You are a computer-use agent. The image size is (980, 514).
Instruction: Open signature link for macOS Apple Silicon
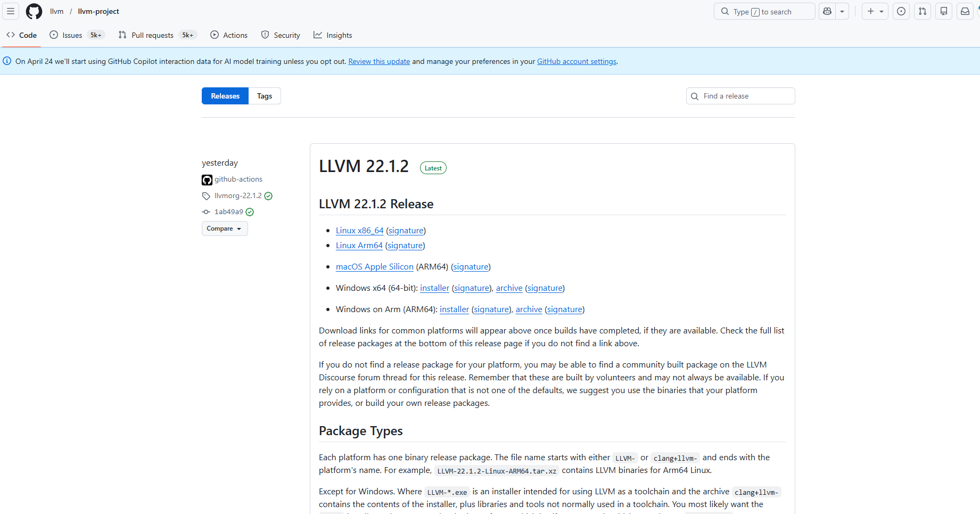tap(471, 267)
